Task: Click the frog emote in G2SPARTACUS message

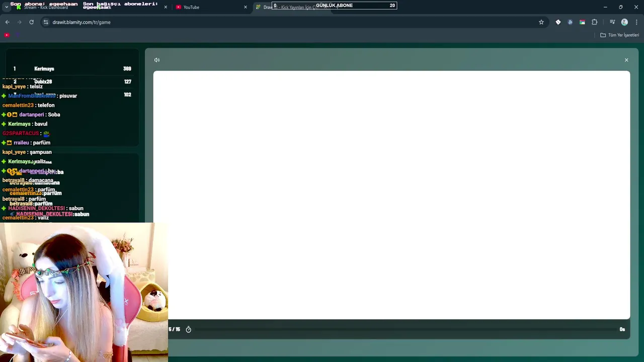Action: 46,134
